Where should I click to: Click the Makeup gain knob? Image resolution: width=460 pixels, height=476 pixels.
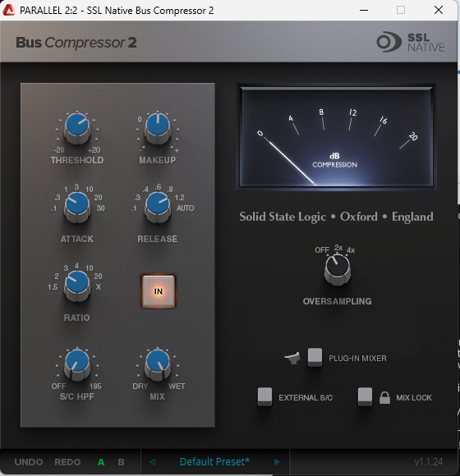click(158, 128)
